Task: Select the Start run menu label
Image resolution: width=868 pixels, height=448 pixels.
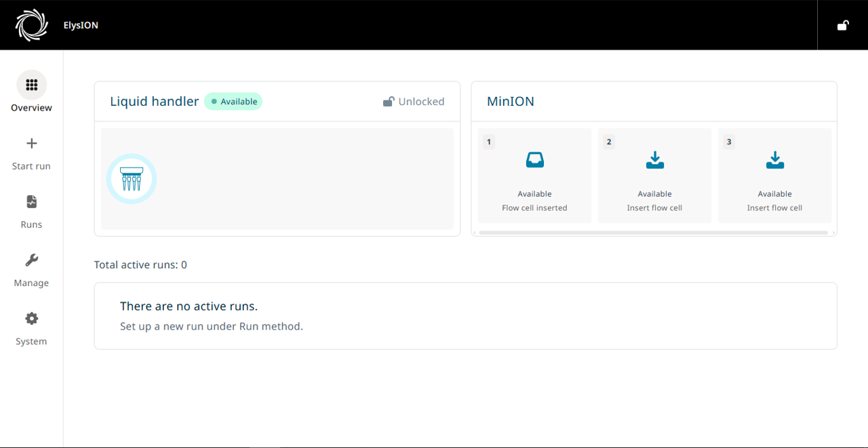Action: tap(31, 166)
